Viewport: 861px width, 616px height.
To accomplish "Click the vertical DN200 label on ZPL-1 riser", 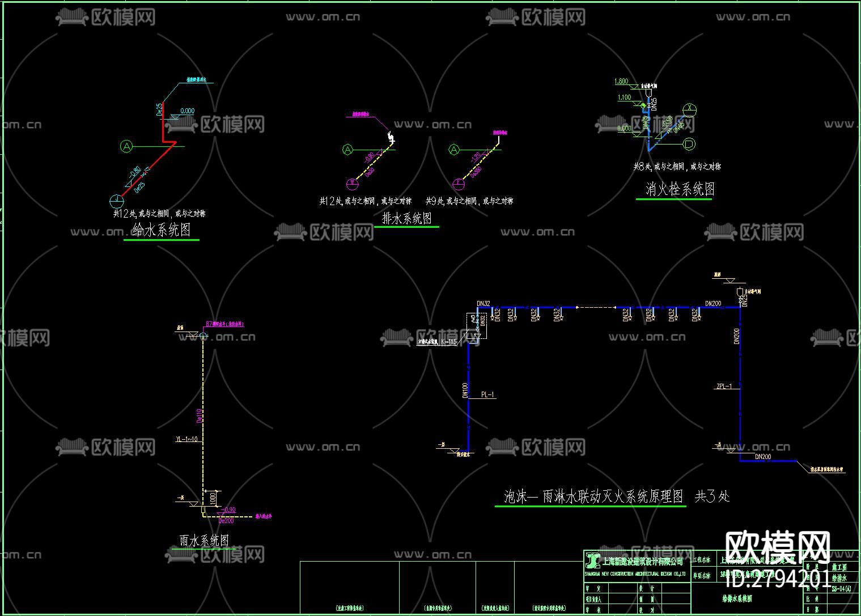I will [736, 336].
